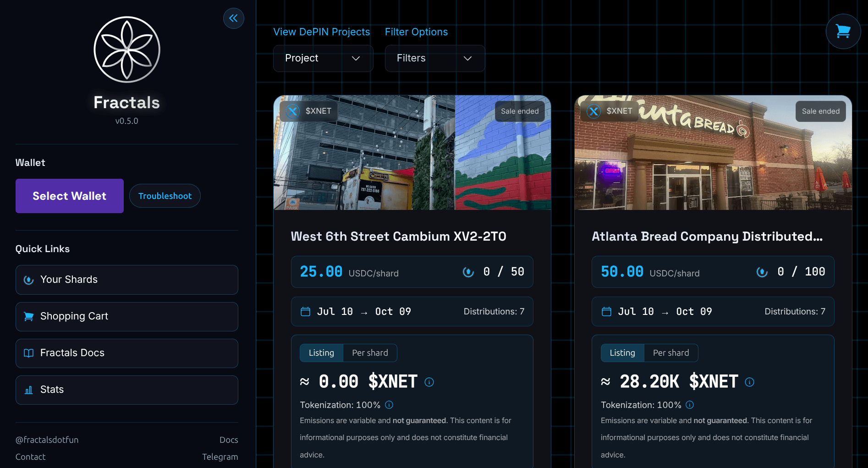Click $XNET badge on Atlanta Bread image
This screenshot has width=868, height=468.
(609, 111)
